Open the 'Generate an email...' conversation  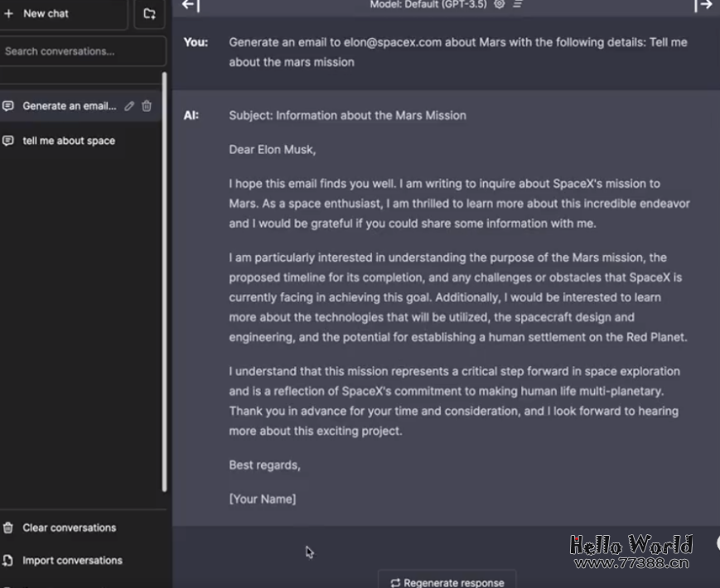69,106
